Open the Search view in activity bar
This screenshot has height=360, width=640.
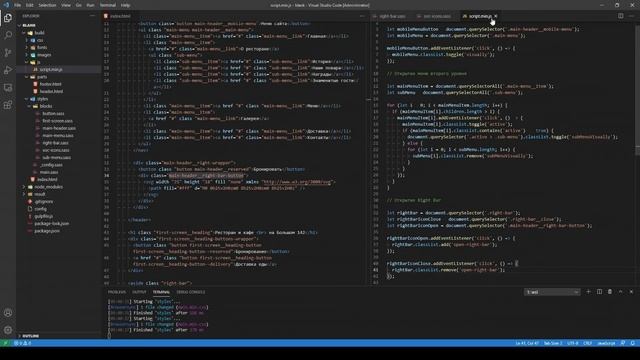8,35
